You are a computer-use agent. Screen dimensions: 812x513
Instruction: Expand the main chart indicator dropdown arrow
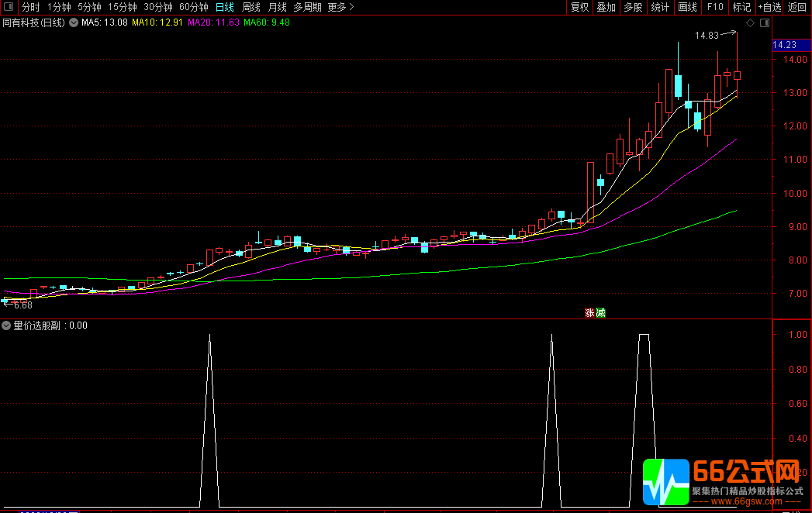(74, 22)
